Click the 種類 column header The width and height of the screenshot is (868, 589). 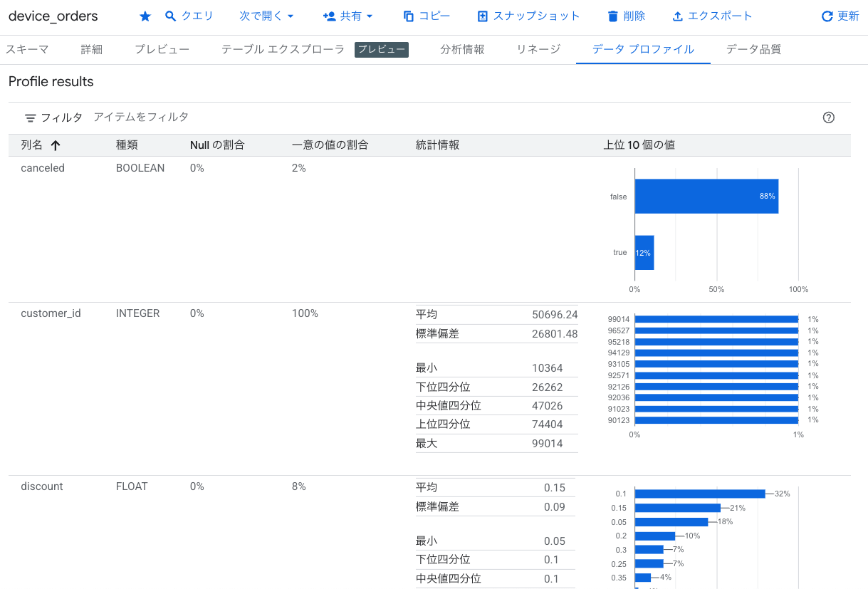(127, 145)
